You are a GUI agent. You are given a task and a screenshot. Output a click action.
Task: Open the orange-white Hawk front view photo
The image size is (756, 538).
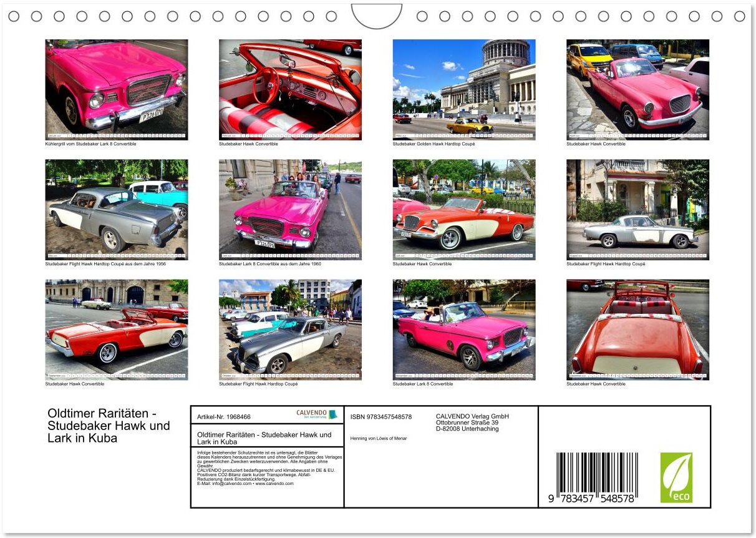coord(464,209)
